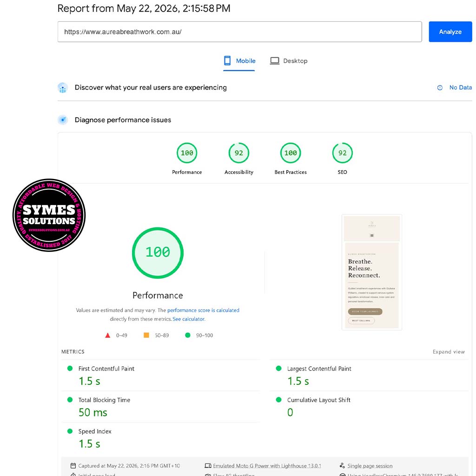Click the Single page session text
This screenshot has height=476, width=476.
click(370, 466)
